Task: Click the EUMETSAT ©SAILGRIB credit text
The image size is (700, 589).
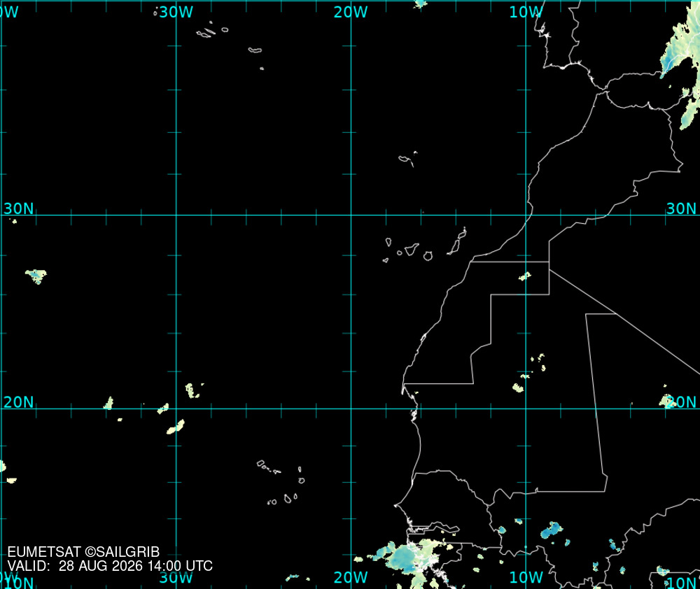Action: coord(83,552)
